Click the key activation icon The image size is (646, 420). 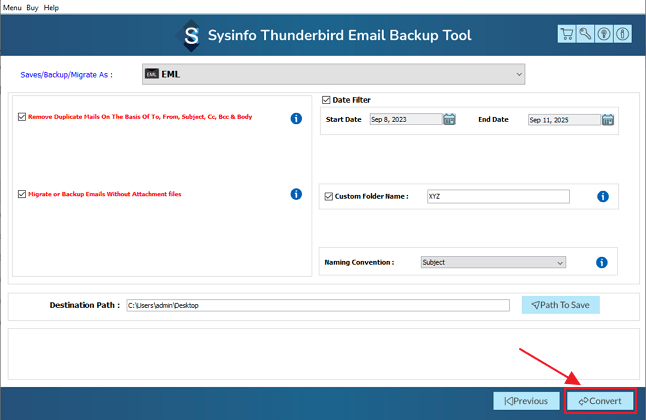pyautogui.click(x=585, y=34)
